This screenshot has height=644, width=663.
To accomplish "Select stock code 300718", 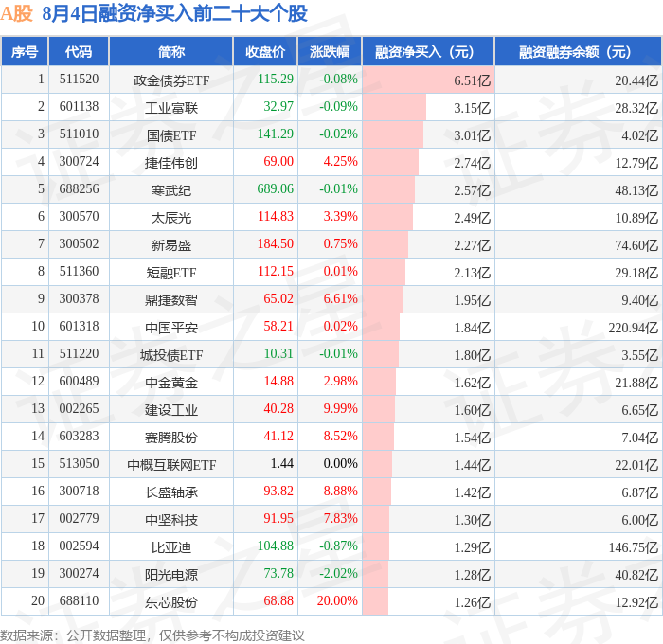I will coord(79,492).
